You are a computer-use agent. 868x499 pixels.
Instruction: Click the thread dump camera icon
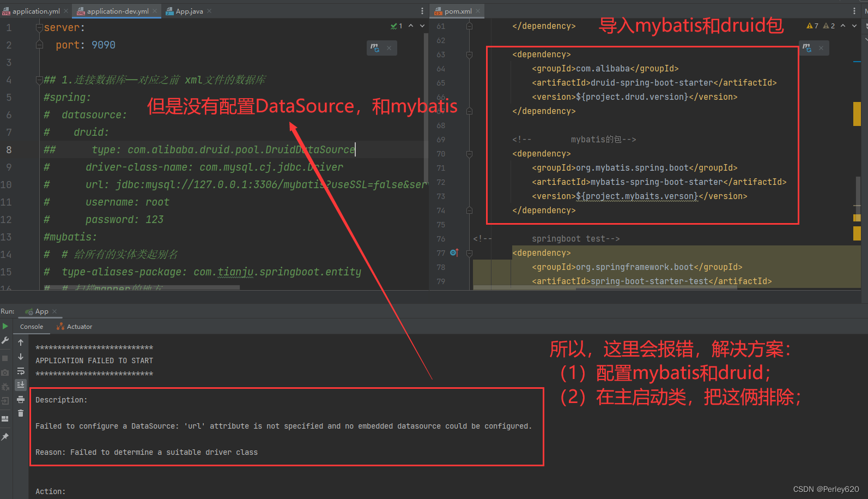coord(5,372)
